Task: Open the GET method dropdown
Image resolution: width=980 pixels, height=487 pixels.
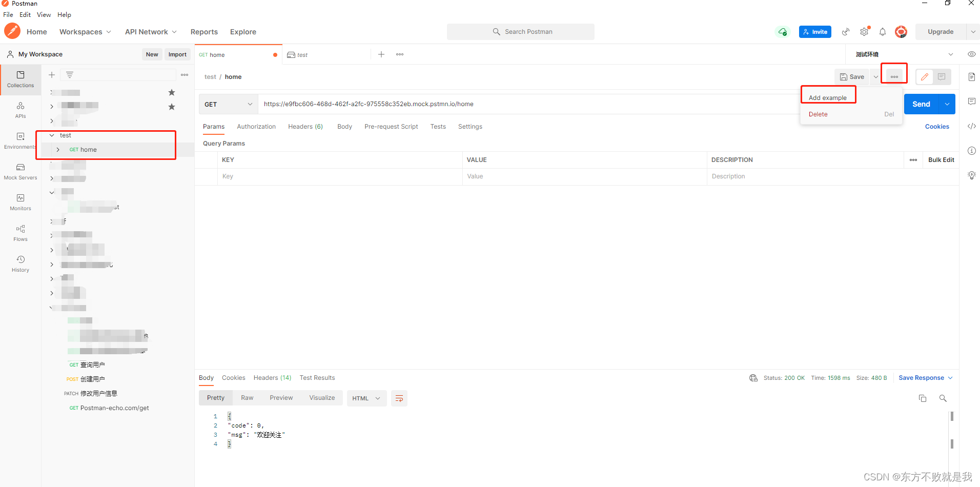Action: [228, 104]
